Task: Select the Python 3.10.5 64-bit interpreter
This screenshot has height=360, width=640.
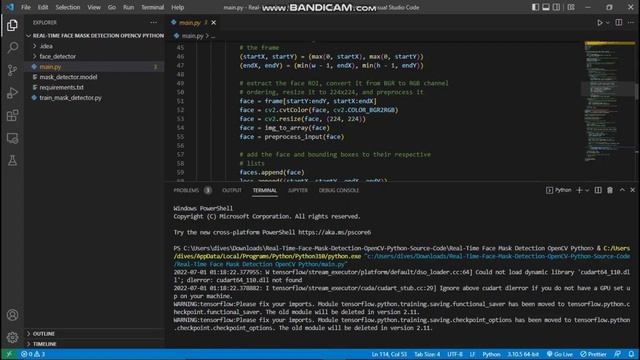Action: point(523,354)
